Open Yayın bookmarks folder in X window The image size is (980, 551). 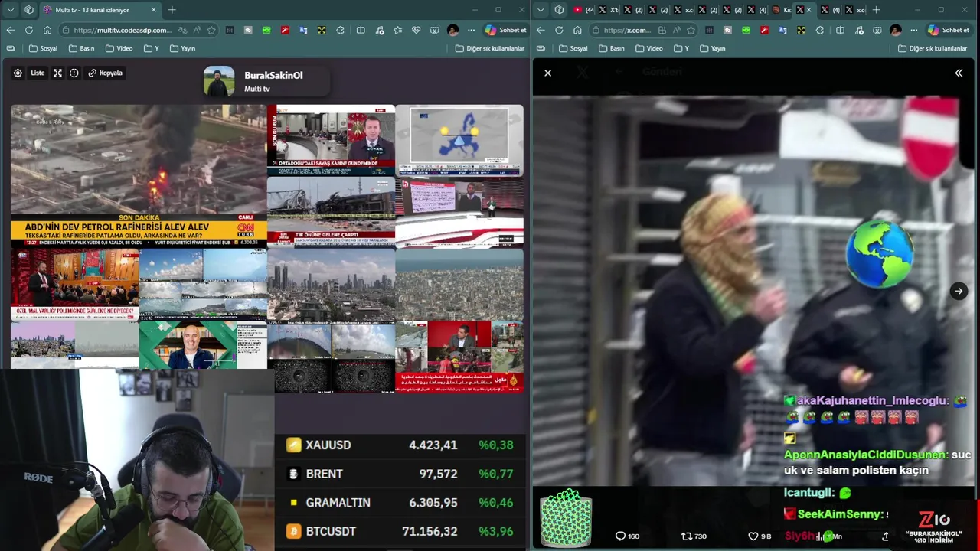pyautogui.click(x=712, y=48)
